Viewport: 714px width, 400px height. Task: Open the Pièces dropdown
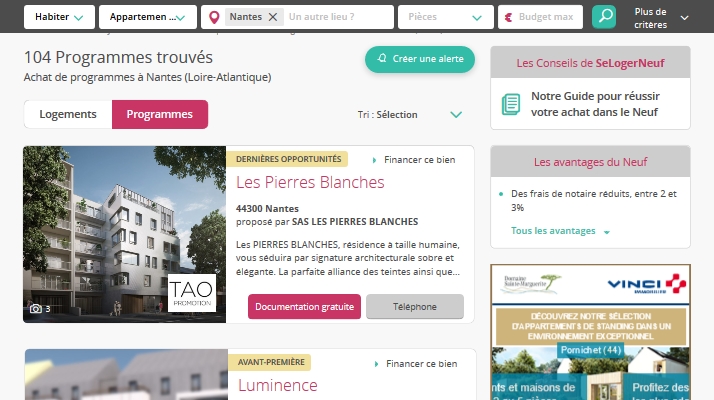click(445, 17)
